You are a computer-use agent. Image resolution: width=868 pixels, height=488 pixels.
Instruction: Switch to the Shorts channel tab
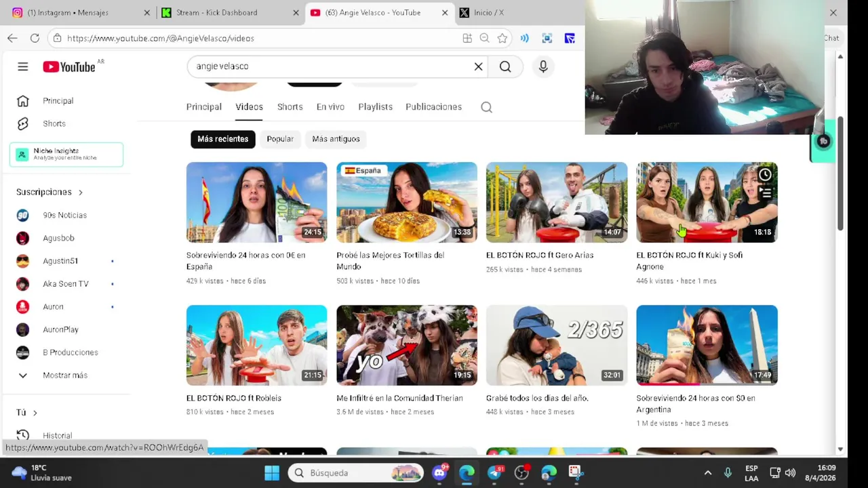coord(290,107)
